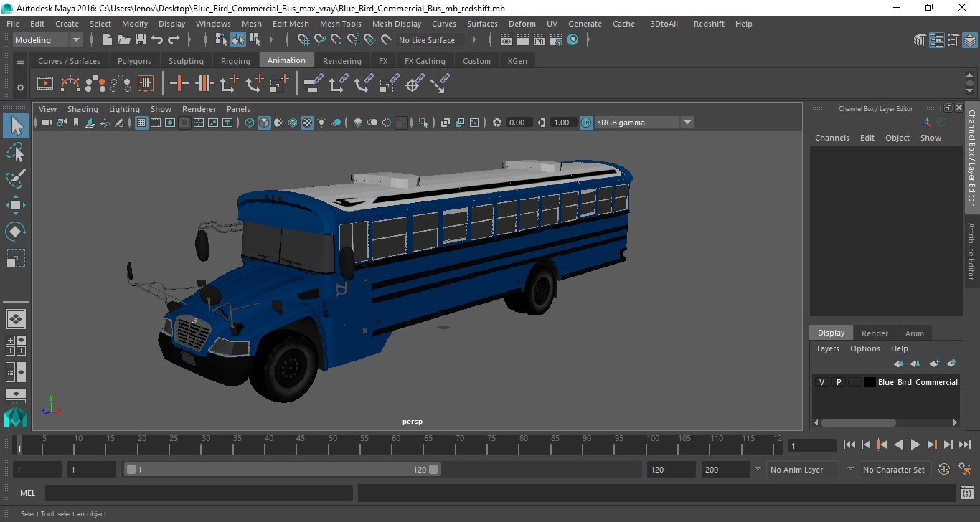
Task: Open the viewport Panels menu
Action: click(238, 109)
